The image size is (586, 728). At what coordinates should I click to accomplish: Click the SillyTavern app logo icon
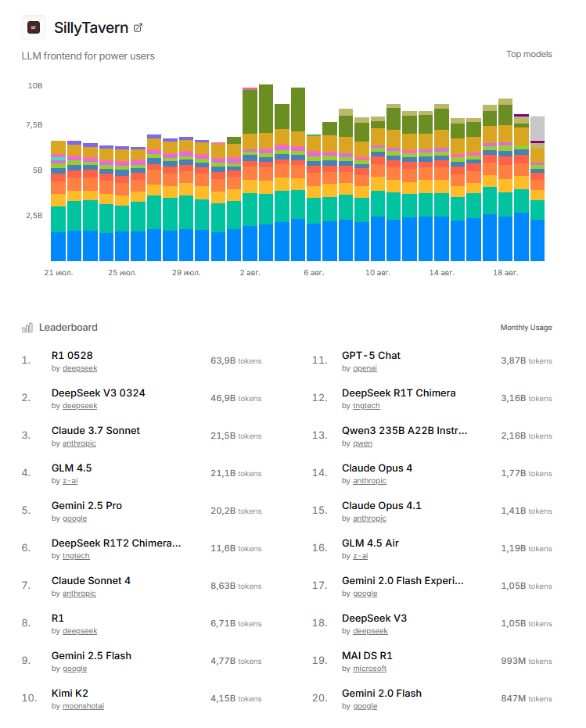[x=34, y=28]
